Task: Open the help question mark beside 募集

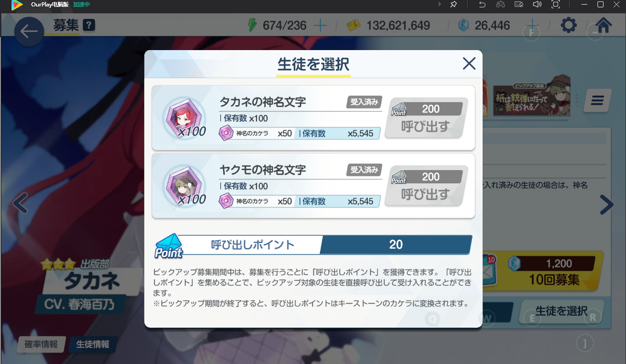Action: point(89,25)
